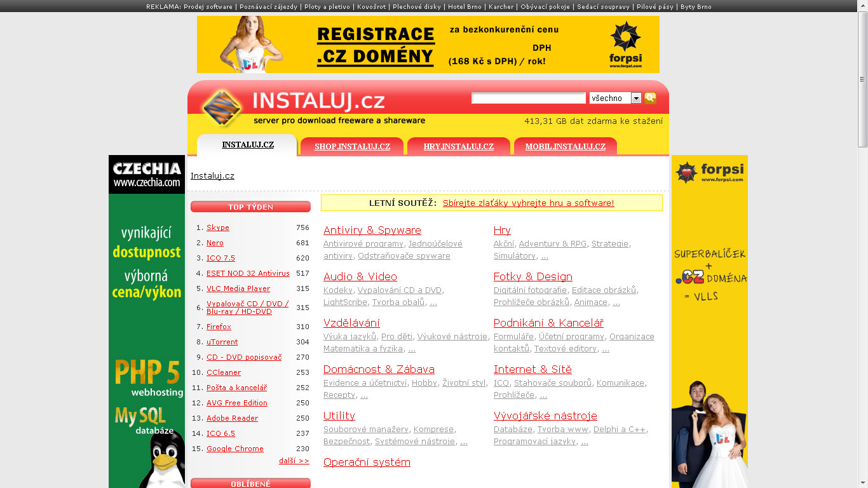
Task: Open Tvorba www subcategory link
Action: tap(563, 430)
